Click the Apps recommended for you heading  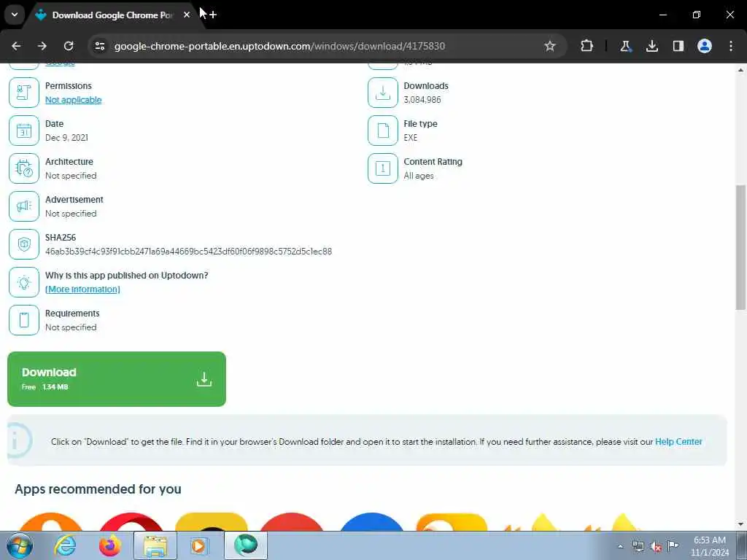coord(98,489)
